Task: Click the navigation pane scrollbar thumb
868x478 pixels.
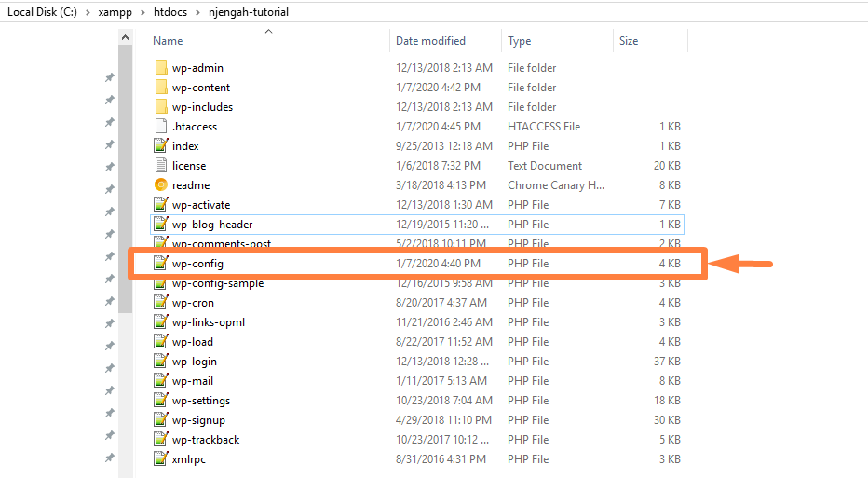Action: click(125, 178)
